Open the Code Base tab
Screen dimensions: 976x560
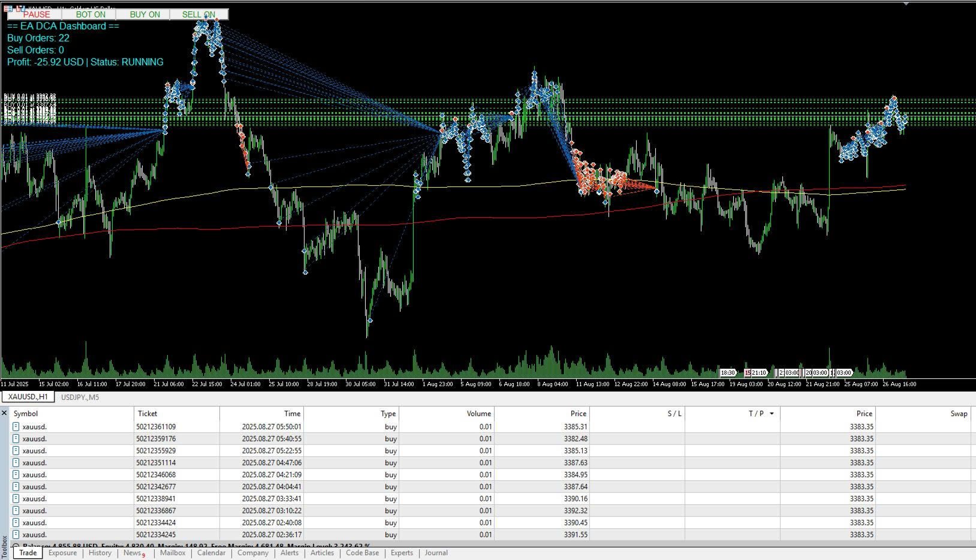[x=363, y=553]
